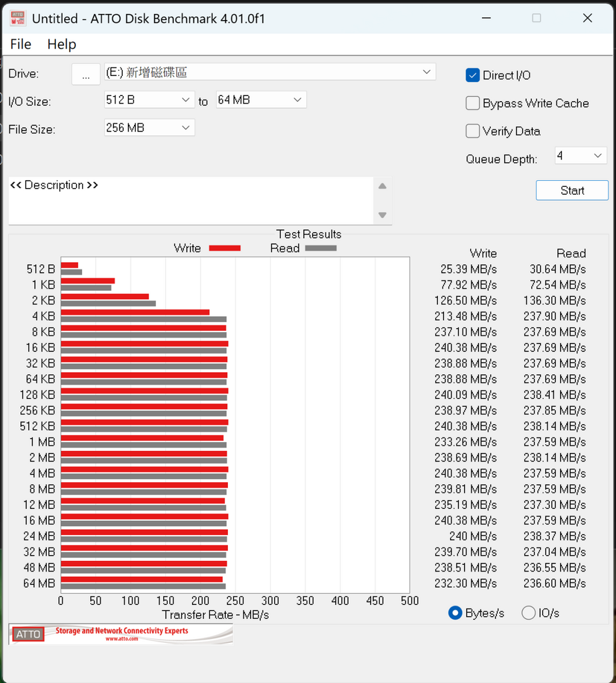The height and width of the screenshot is (683, 616).
Task: Click the 1 MB chart row label
Action: click(x=42, y=442)
